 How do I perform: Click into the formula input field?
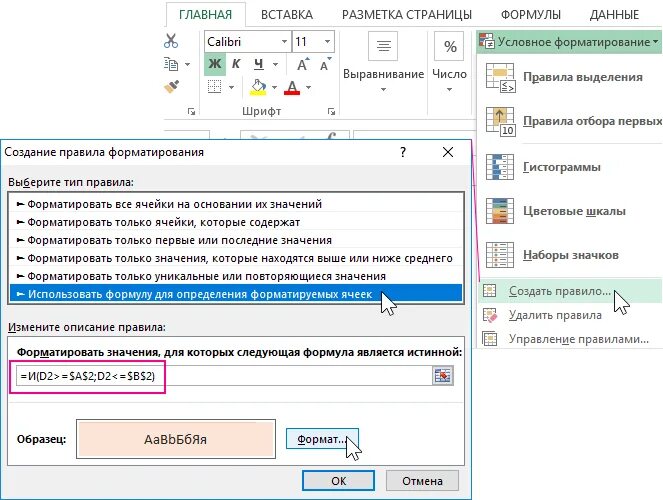pos(224,376)
